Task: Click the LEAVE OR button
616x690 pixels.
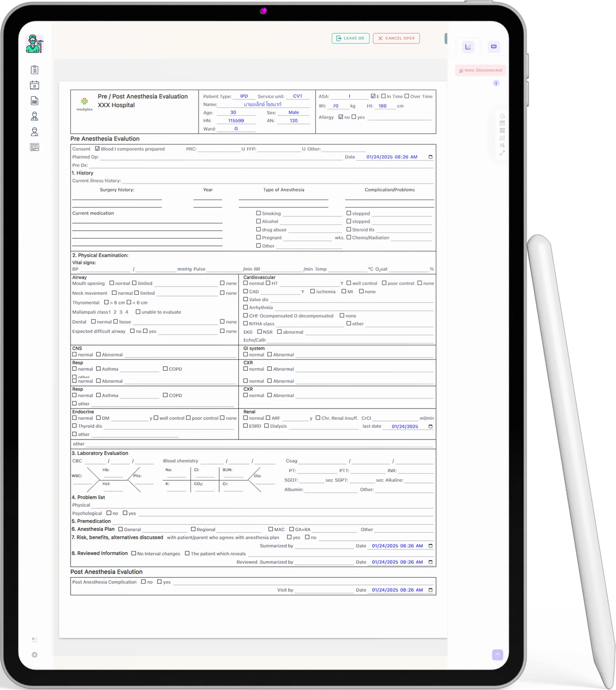Action: tap(350, 38)
